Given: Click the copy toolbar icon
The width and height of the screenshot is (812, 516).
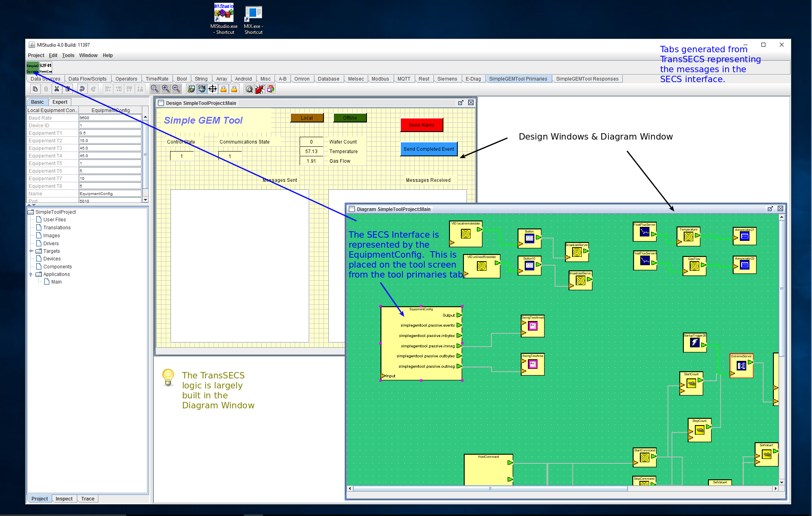Looking at the screenshot, I should point(35,89).
